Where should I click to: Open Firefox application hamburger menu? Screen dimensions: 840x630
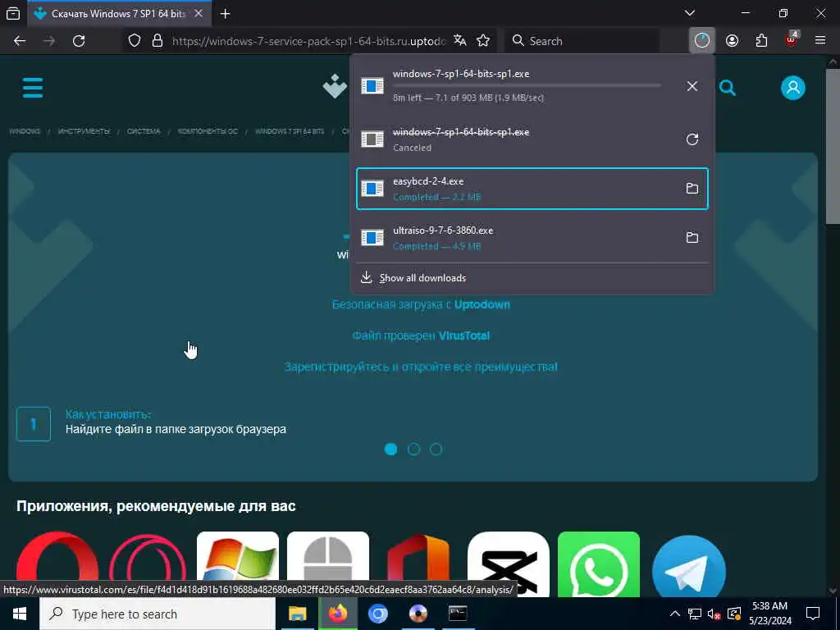pyautogui.click(x=820, y=41)
